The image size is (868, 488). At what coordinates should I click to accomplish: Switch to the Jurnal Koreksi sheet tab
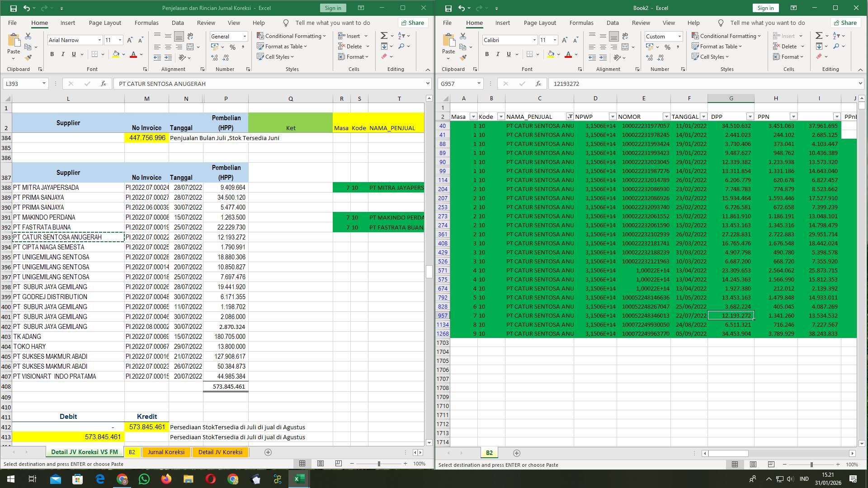click(x=166, y=452)
